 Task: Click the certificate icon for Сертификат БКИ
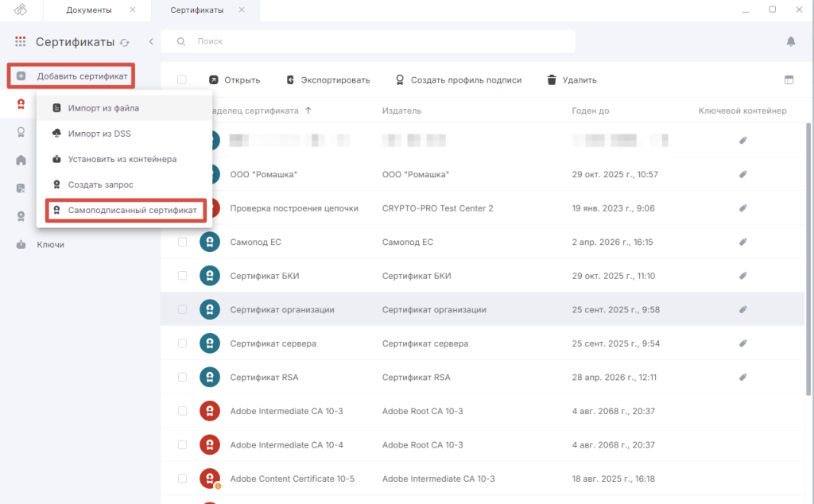click(x=210, y=276)
